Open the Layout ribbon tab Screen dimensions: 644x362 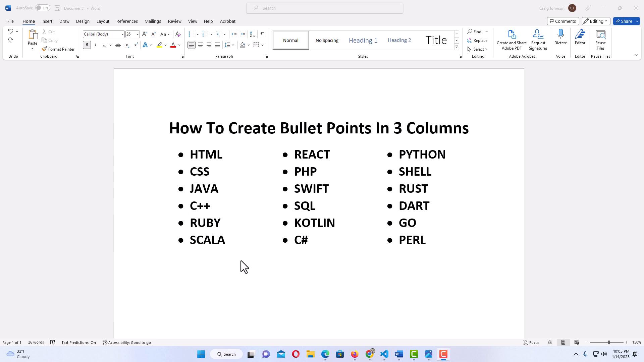coord(103,21)
